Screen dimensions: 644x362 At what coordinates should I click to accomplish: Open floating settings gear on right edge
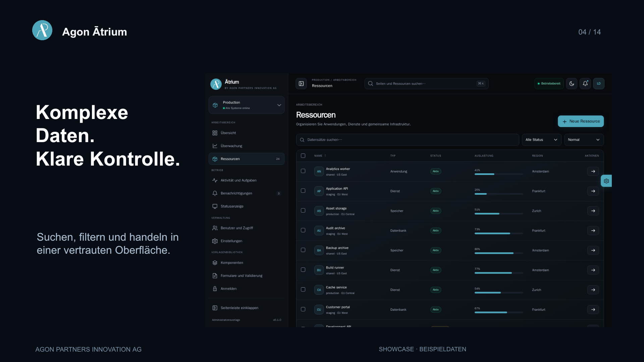(606, 181)
